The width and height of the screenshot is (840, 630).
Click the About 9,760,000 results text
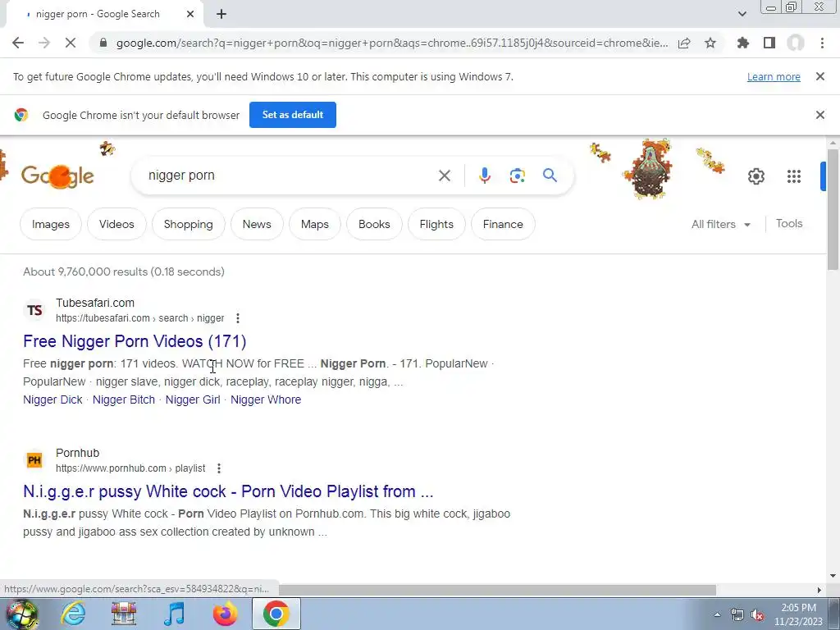pos(124,272)
